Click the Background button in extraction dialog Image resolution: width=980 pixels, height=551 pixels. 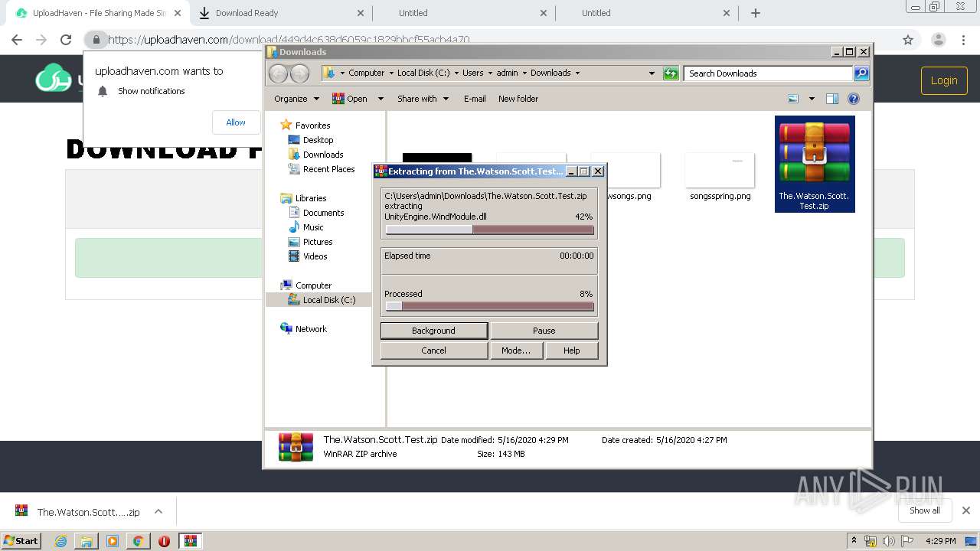coord(433,331)
